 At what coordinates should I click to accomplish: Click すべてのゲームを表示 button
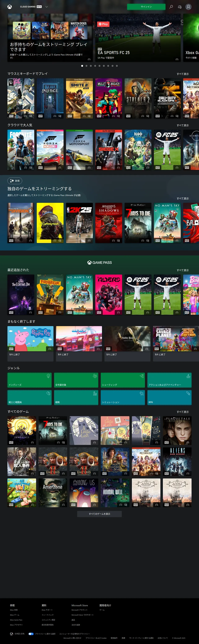99,514
